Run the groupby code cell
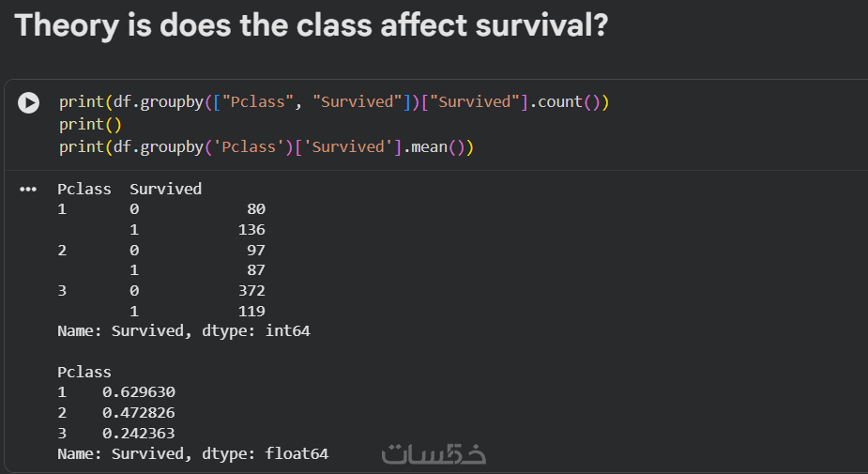The height and width of the screenshot is (474, 868). click(x=29, y=102)
